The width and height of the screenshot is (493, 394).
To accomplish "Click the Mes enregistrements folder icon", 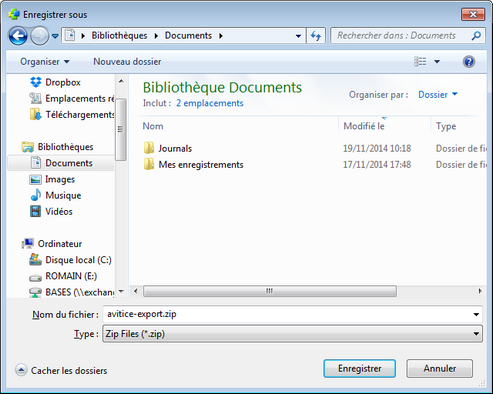I will (x=149, y=164).
